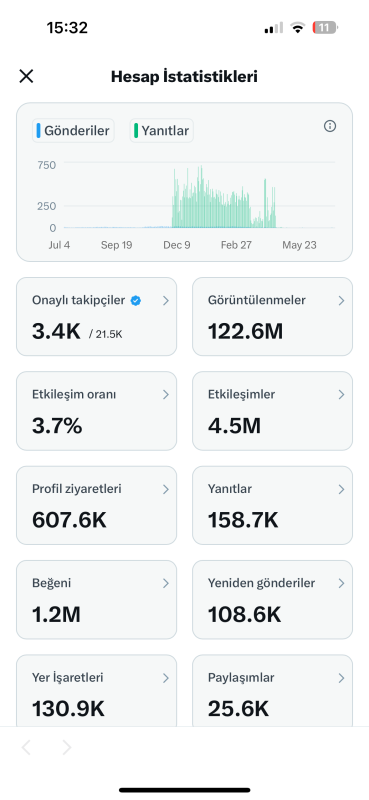Open Yanıtlar card details arrow
Image resolution: width=369 pixels, height=800 pixels.
tap(341, 489)
